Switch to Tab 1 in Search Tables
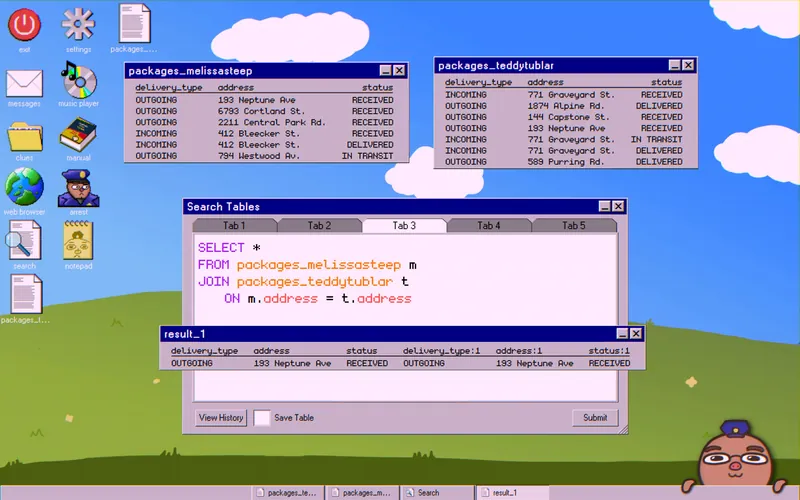Screen dimensions: 800x500 tap(234, 226)
